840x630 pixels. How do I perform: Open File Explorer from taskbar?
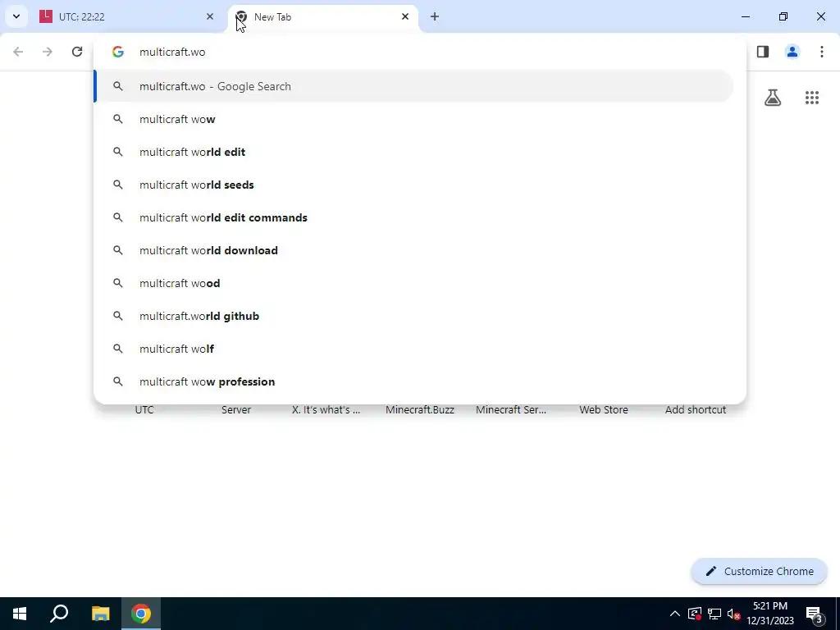100,614
